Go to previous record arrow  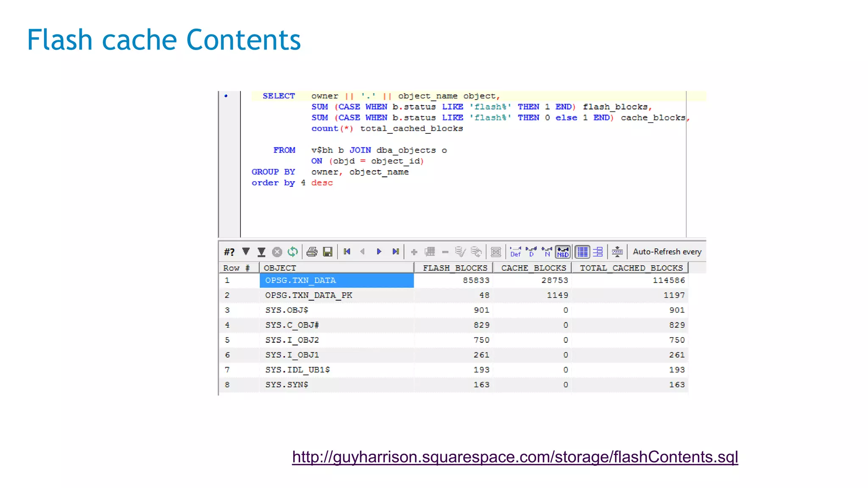pos(362,252)
